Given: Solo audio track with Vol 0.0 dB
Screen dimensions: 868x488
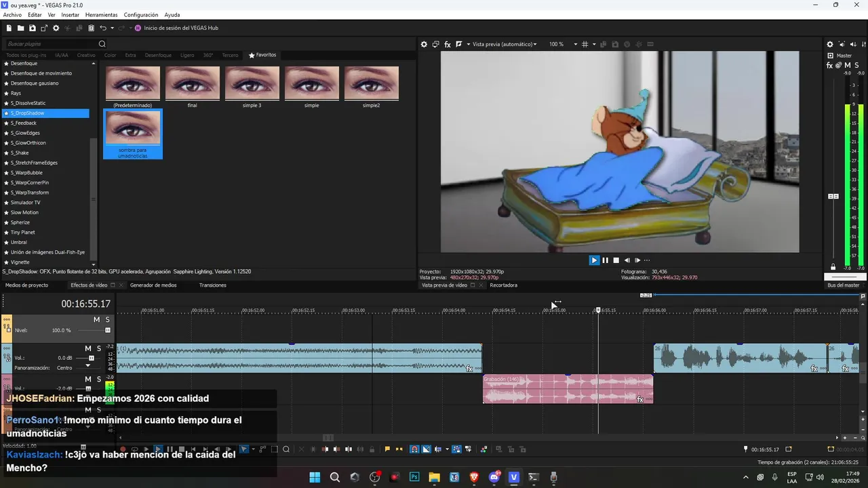Looking at the screenshot, I should click(98, 348).
